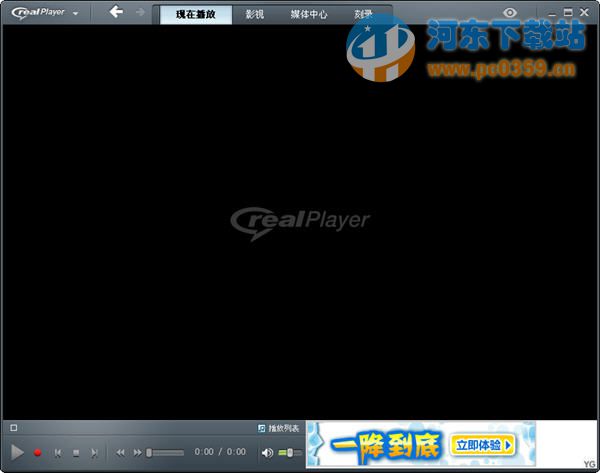Switch to the 影视 tab

pos(254,15)
